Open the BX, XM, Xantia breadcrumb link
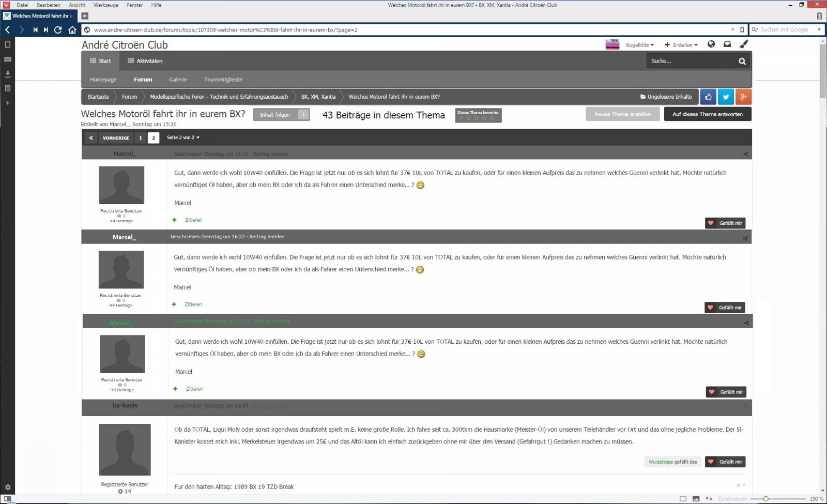The width and height of the screenshot is (827, 504). [x=318, y=97]
